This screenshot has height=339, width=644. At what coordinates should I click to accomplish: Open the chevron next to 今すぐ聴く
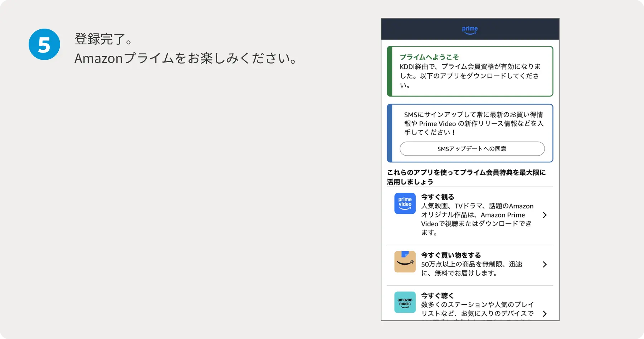point(545,314)
